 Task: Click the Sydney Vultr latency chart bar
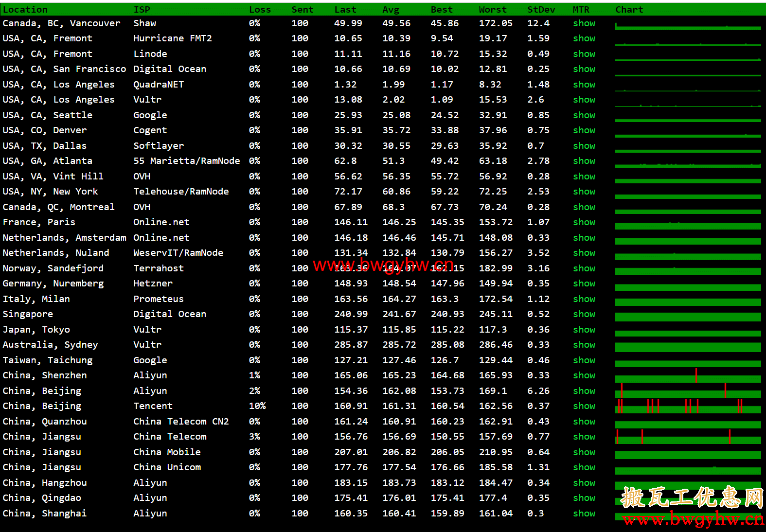click(688, 347)
